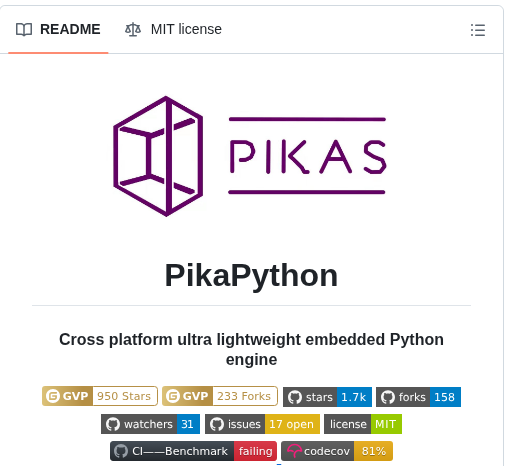Screen dimensions: 506x466
Task: Click the embedded Python engine subtitle text
Action: (251, 349)
